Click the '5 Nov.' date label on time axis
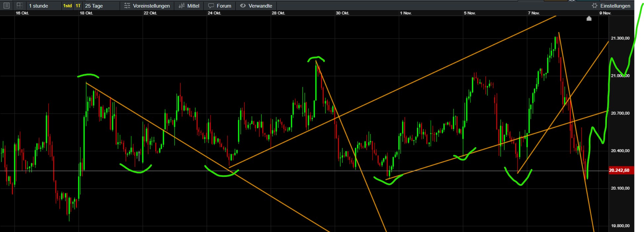The height and width of the screenshot is (232, 644). (469, 13)
